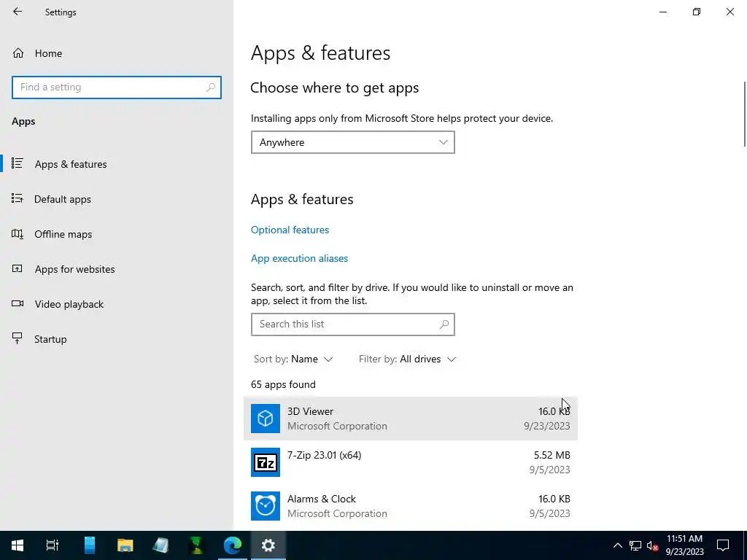Open Offline maps in the sidebar
The width and height of the screenshot is (747, 560).
click(63, 234)
